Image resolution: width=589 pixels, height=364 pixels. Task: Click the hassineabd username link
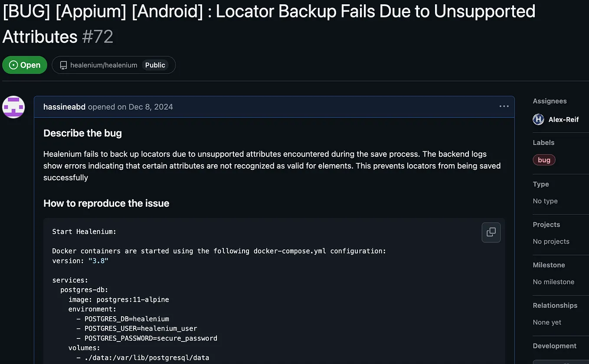64,107
